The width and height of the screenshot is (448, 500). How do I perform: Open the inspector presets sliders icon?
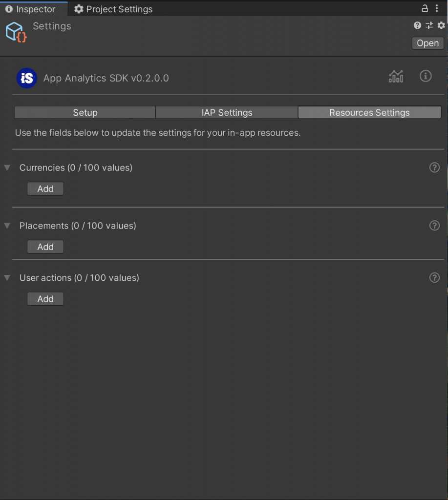(x=429, y=25)
